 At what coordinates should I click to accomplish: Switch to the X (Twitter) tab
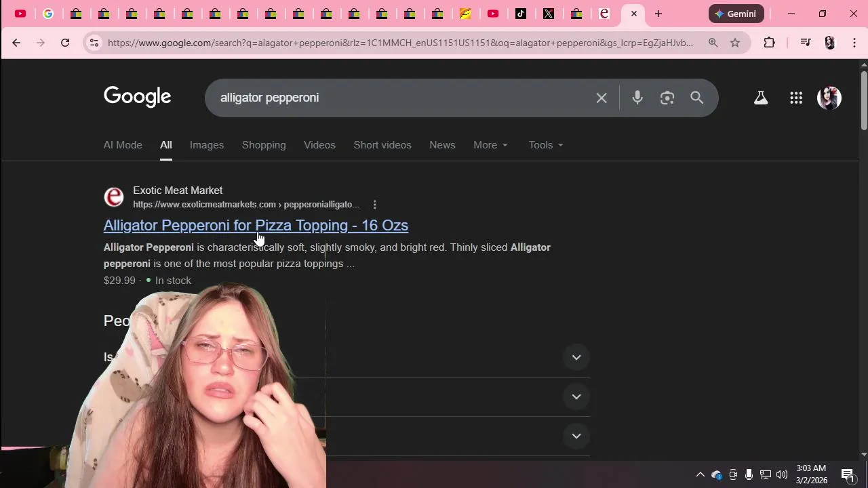(x=549, y=14)
